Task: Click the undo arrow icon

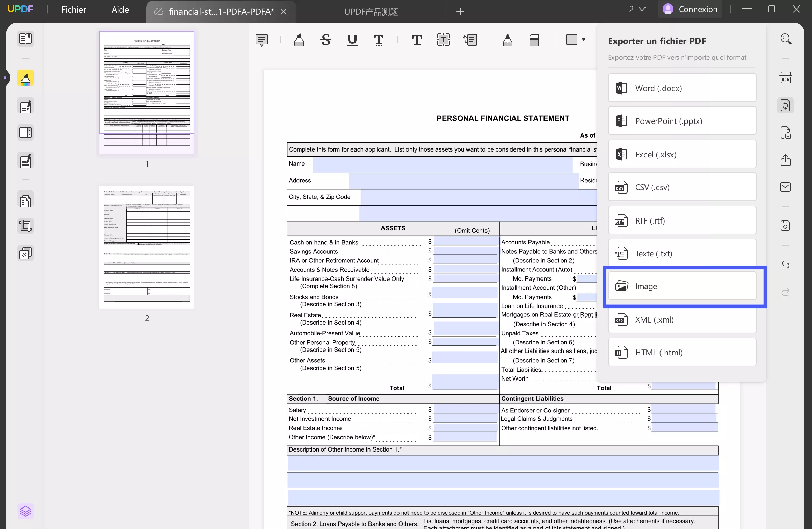Action: 785,264
